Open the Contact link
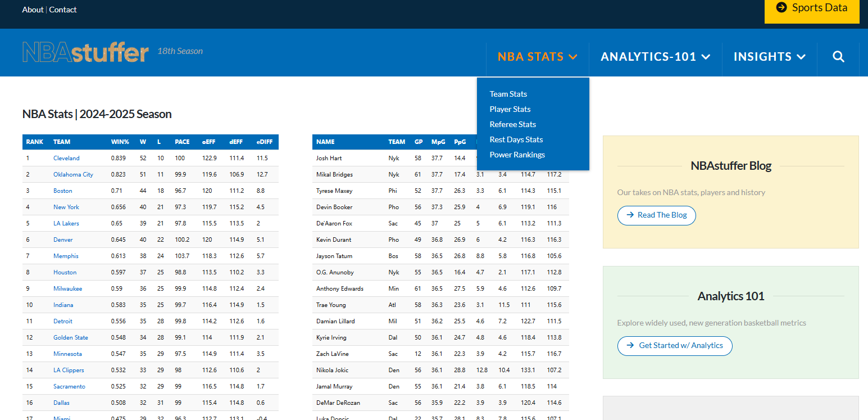Image resolution: width=868 pixels, height=420 pixels. (63, 10)
